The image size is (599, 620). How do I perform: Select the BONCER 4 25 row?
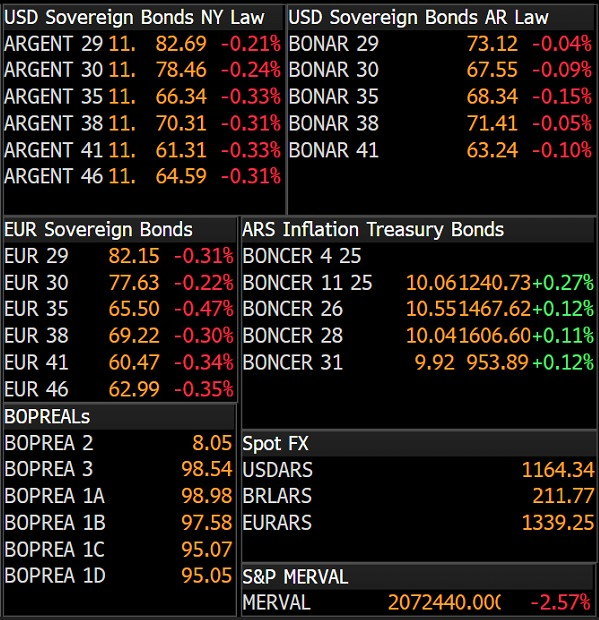(x=418, y=256)
